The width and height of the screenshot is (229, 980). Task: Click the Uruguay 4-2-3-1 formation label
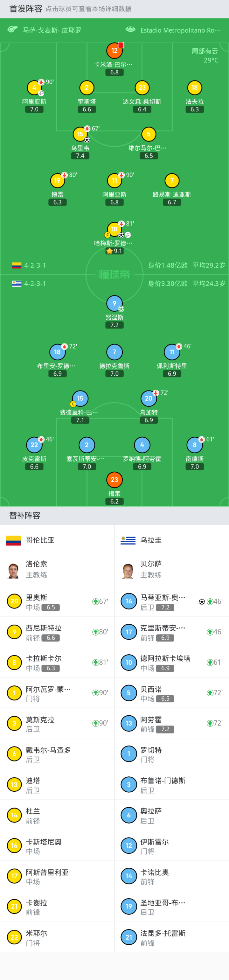tap(35, 284)
